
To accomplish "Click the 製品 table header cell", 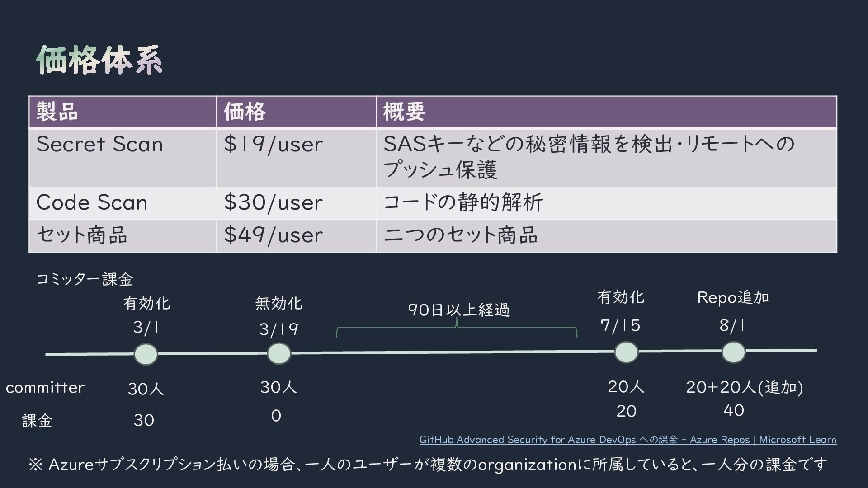I will (x=122, y=112).
